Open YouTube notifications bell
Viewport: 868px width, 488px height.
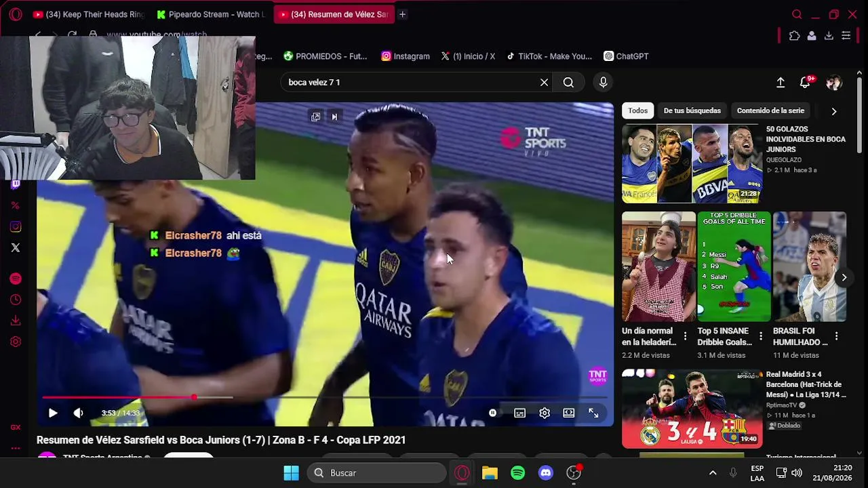(x=806, y=82)
